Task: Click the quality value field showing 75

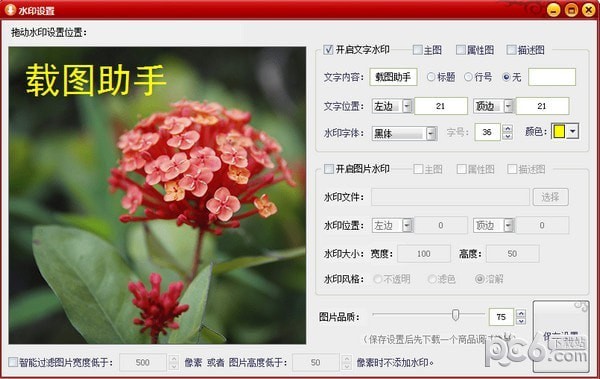Action: tap(501, 317)
